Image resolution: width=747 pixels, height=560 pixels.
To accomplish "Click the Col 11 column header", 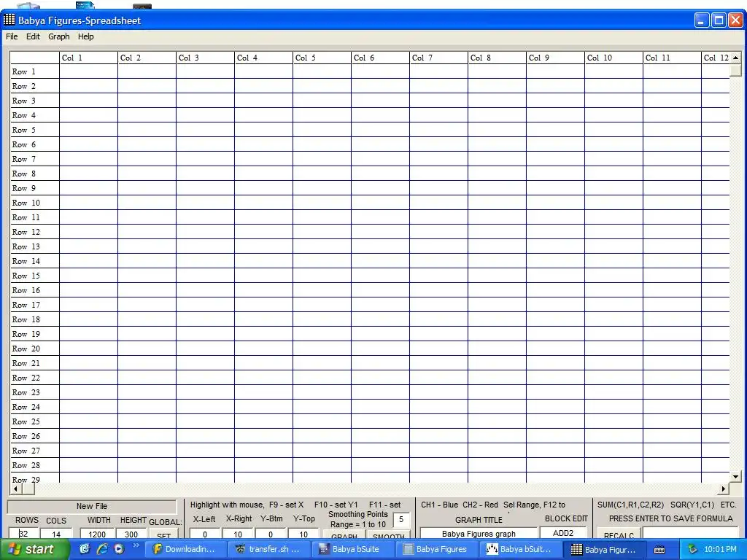I will (x=672, y=58).
